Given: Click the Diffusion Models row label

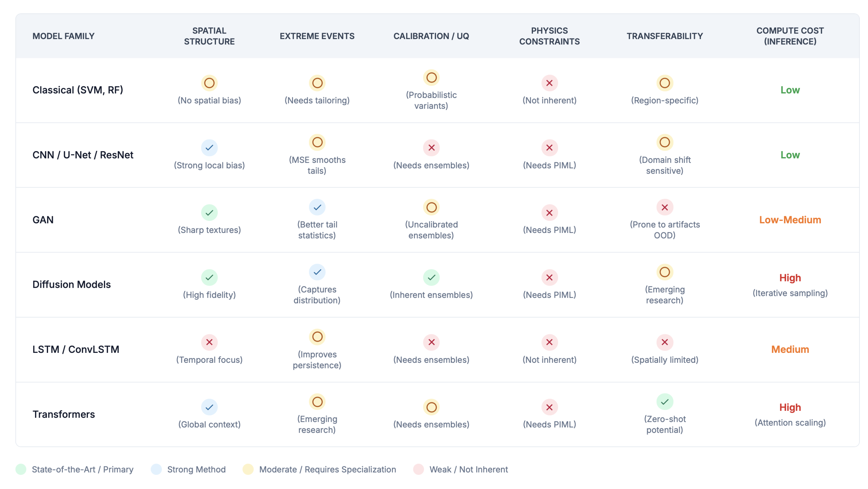Looking at the screenshot, I should click(71, 285).
